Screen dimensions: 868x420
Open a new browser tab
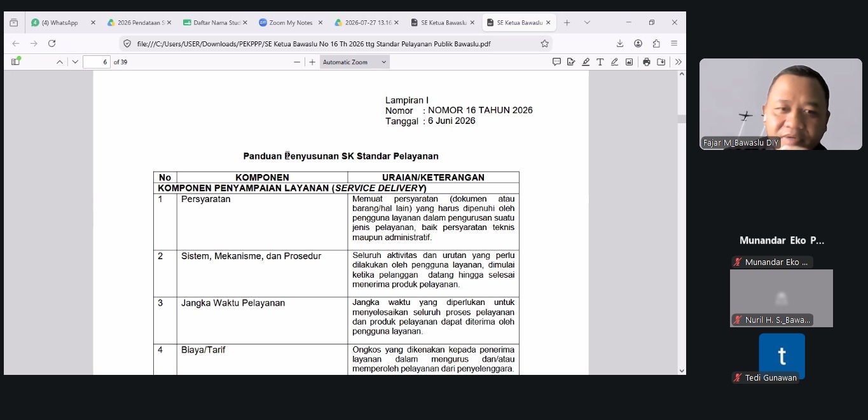coord(567,22)
